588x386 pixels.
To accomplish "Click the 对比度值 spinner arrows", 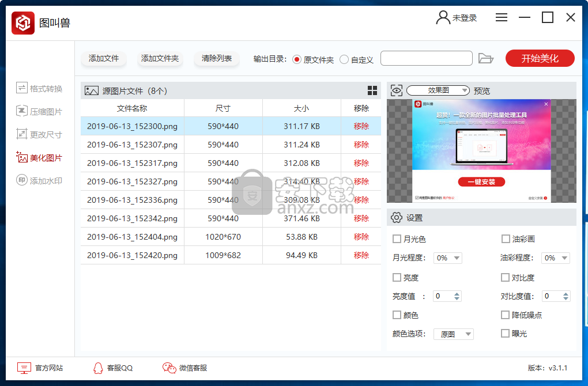I will (566, 296).
